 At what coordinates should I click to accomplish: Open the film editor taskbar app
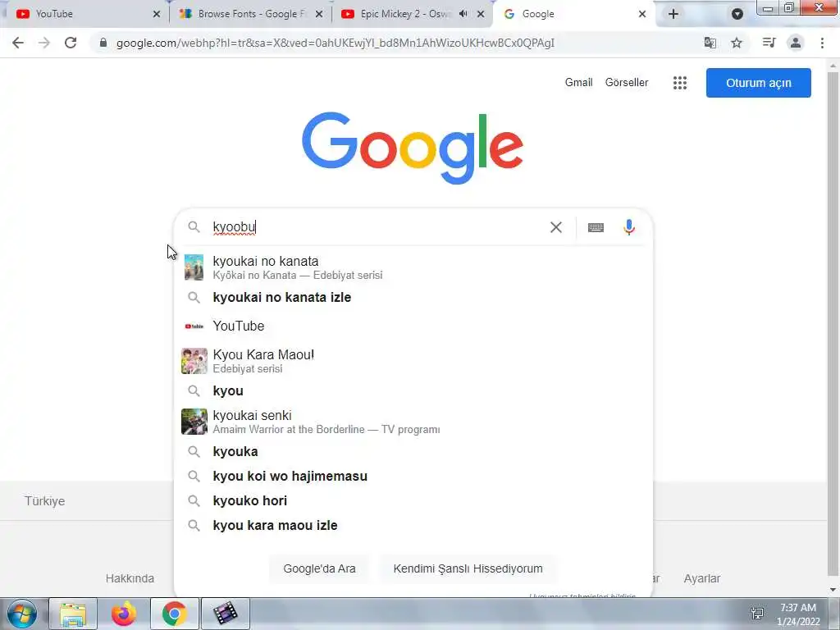coord(225,614)
